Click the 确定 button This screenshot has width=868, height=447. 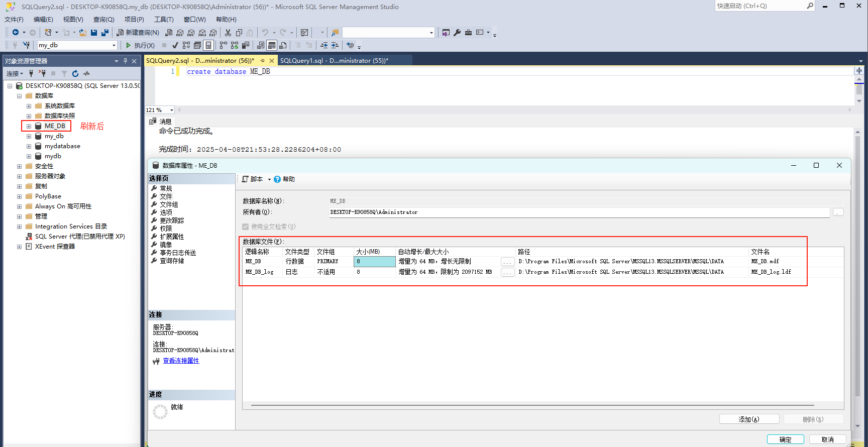pos(786,439)
